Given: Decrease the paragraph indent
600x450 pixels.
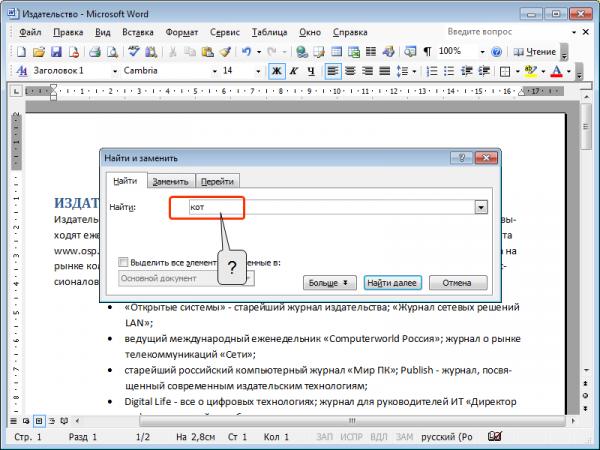Looking at the screenshot, I should click(466, 71).
